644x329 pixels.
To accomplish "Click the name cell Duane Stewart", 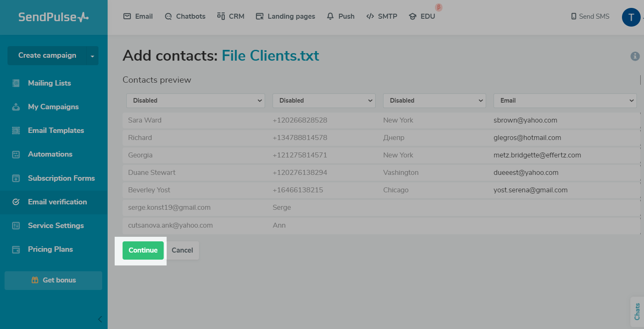I will (x=152, y=173).
